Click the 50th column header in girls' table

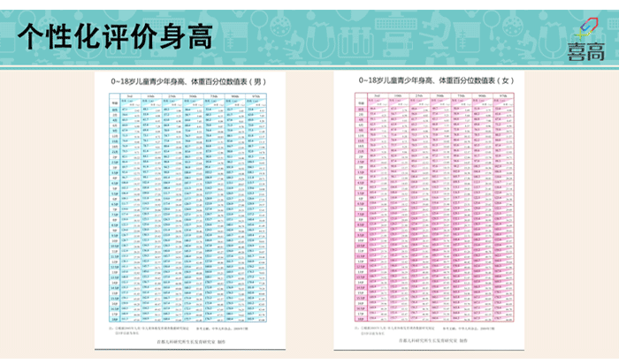(439, 95)
